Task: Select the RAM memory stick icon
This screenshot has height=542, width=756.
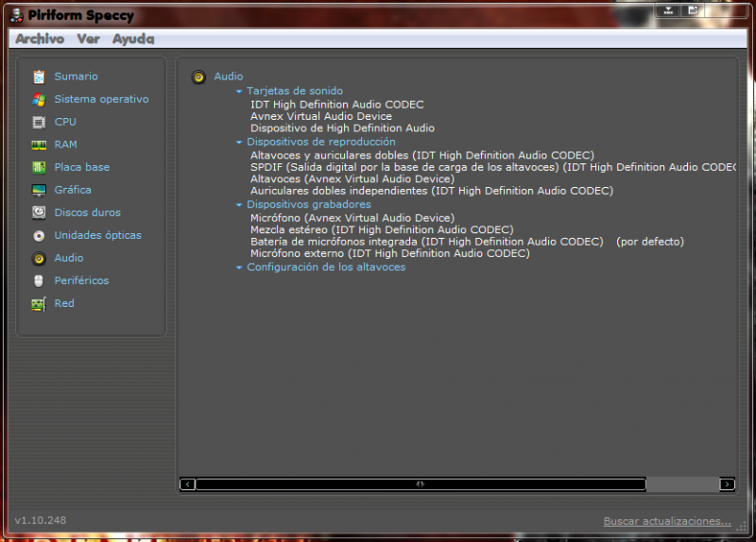Action: pos(39,144)
